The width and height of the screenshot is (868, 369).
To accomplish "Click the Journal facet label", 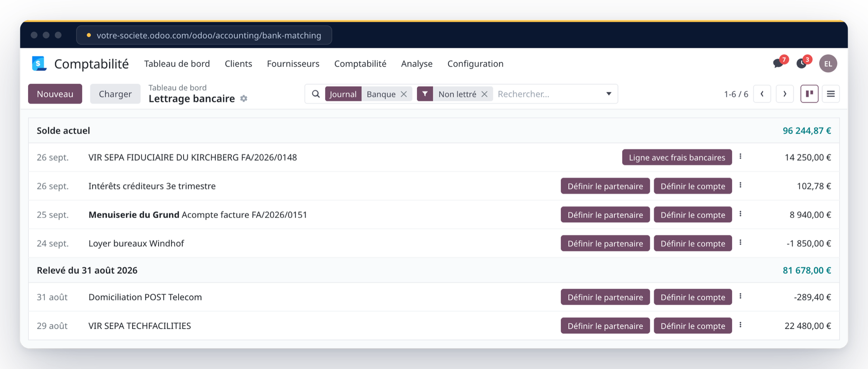I will (x=343, y=94).
